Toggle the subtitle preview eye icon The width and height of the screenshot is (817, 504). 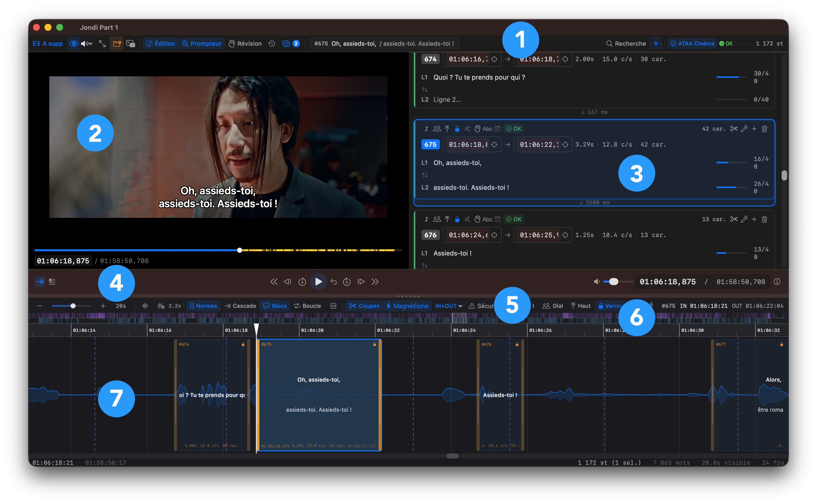[x=74, y=43]
